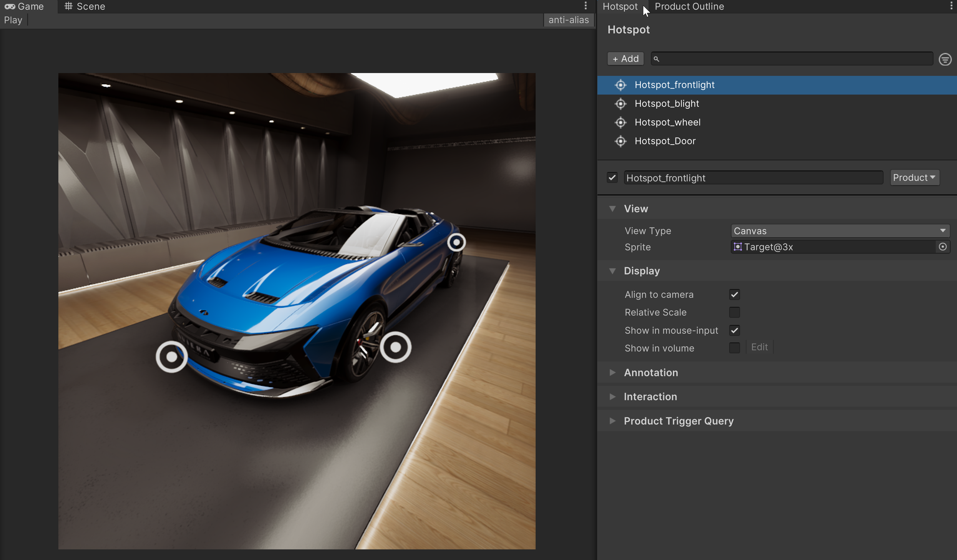Switch to the Product Outline tab
957x560 pixels.
pos(689,6)
